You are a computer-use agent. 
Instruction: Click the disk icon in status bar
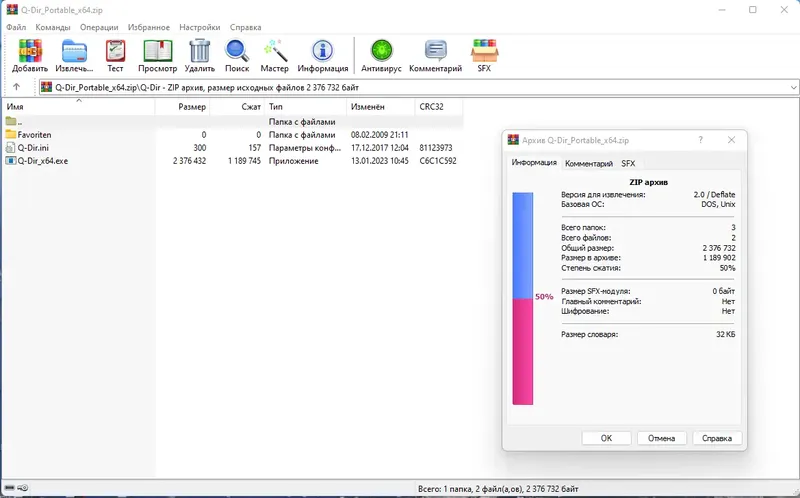pos(10,488)
